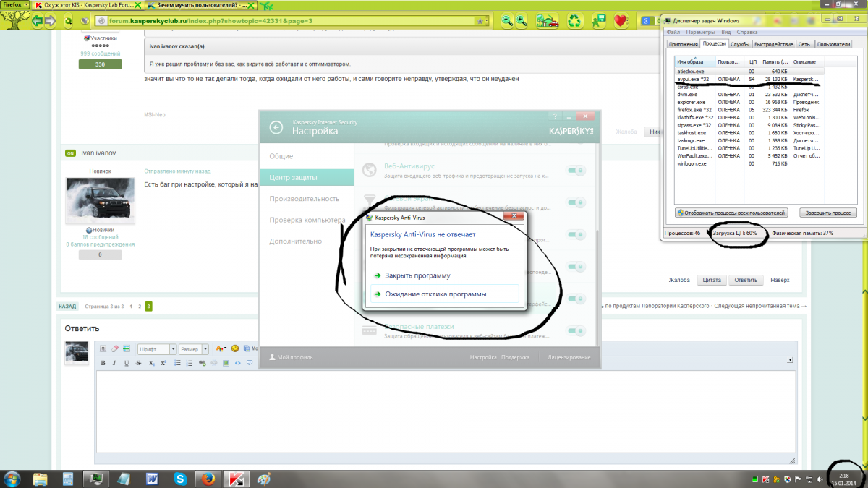Click the red heart bookmarks icon
This screenshot has height=488, width=868.
point(621,20)
